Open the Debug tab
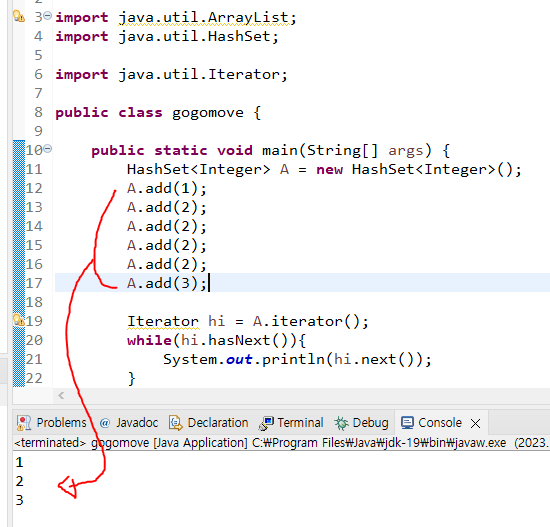Image resolution: width=550 pixels, height=527 pixels. coord(361,423)
